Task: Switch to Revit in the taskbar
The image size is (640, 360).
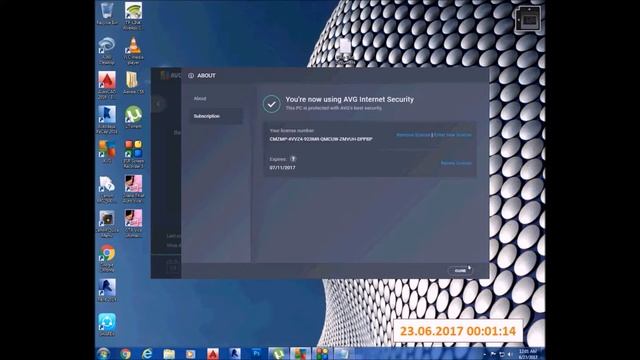Action: pyautogui.click(x=235, y=353)
